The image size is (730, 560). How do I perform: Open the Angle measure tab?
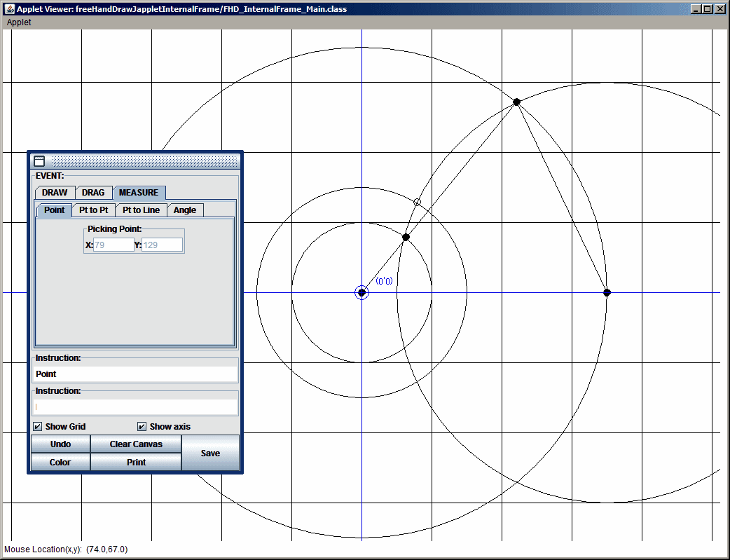point(185,210)
